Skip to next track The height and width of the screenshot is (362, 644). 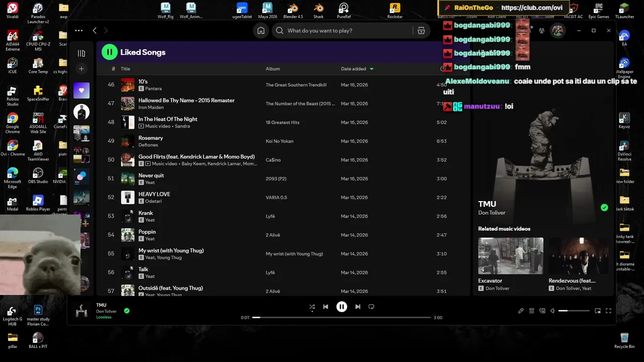(358, 307)
